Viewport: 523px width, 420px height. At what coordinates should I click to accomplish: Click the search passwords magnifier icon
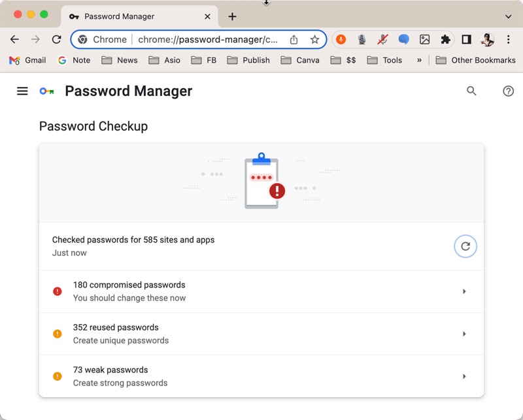pos(471,91)
